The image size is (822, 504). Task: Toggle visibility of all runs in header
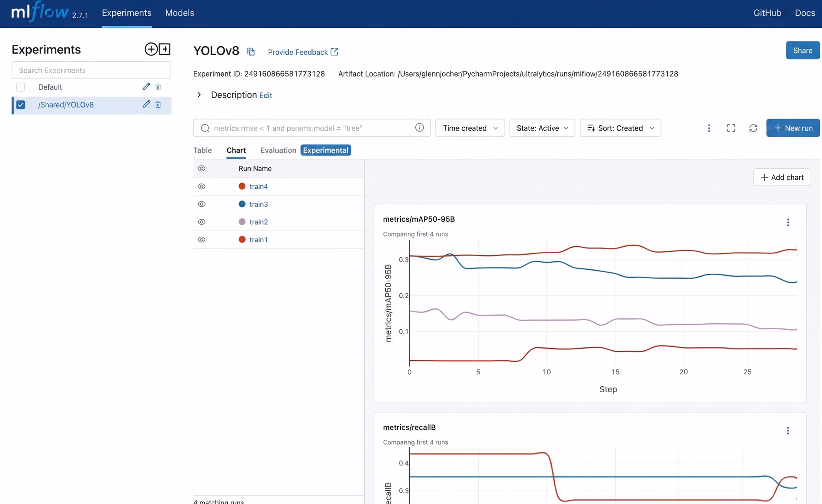coord(202,169)
